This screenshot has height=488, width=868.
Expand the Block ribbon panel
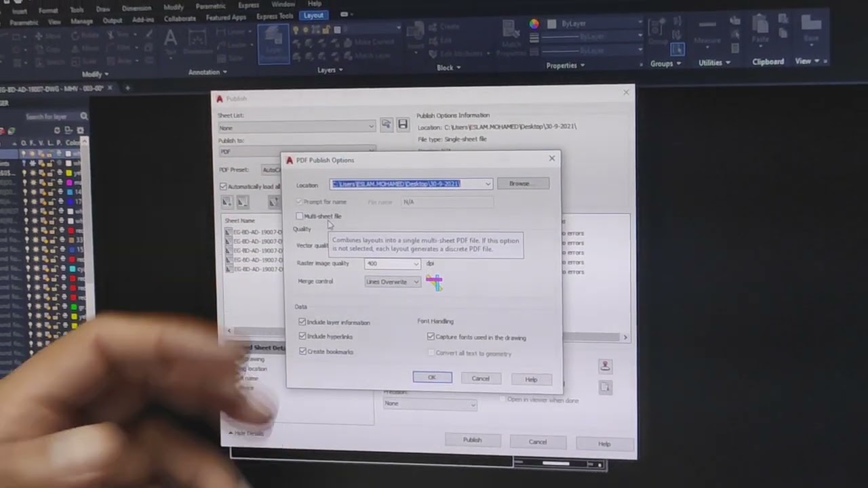pos(449,67)
